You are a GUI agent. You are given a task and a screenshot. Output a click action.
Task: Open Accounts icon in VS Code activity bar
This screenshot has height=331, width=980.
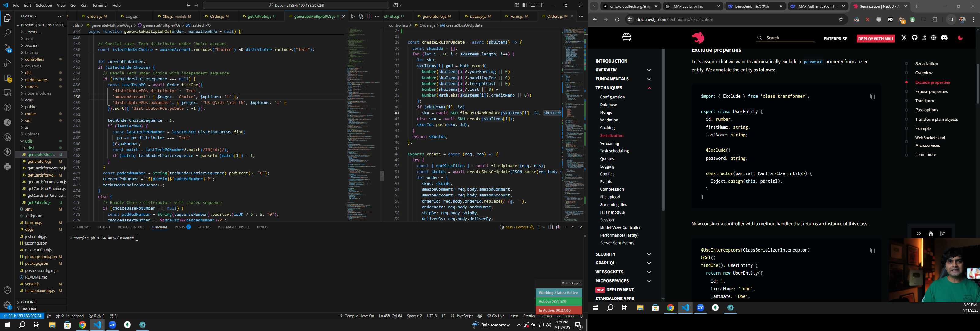(7, 290)
